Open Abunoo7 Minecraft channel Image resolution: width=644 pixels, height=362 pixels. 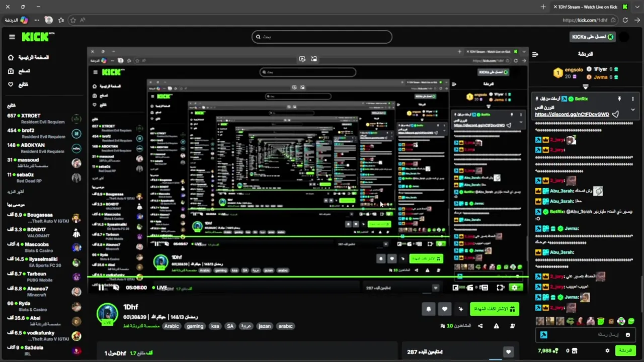[x=44, y=291]
